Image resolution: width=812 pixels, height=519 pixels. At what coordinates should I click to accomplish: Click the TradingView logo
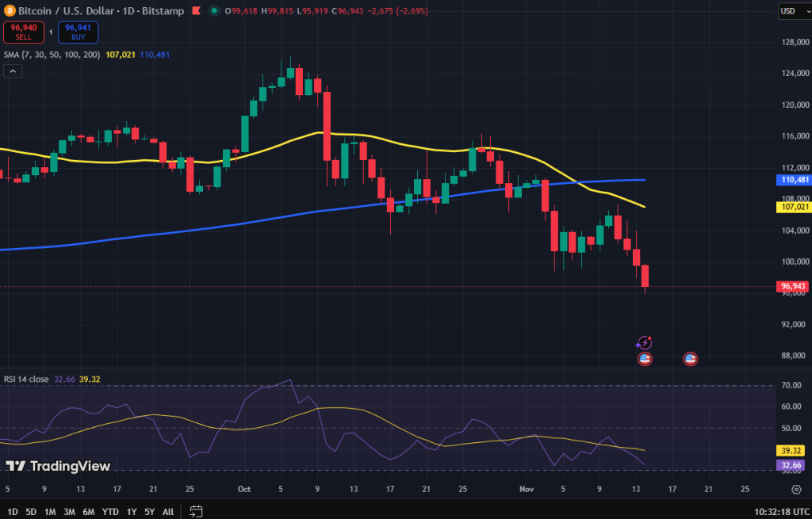58,466
